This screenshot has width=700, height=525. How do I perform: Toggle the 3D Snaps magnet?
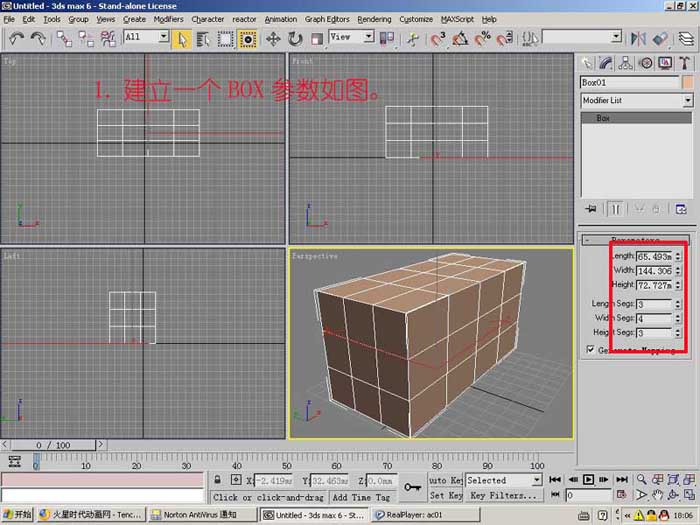pos(438,39)
